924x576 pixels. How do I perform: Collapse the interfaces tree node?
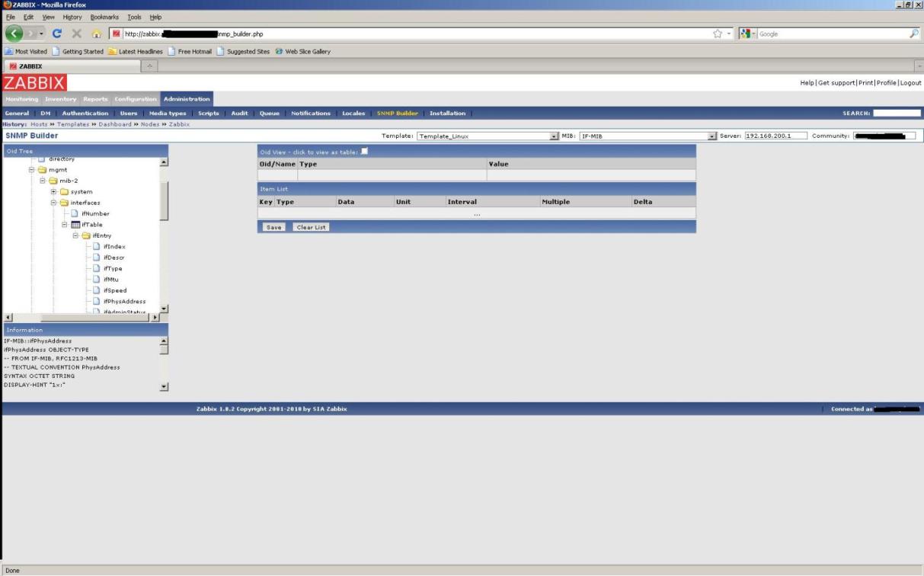(x=53, y=203)
